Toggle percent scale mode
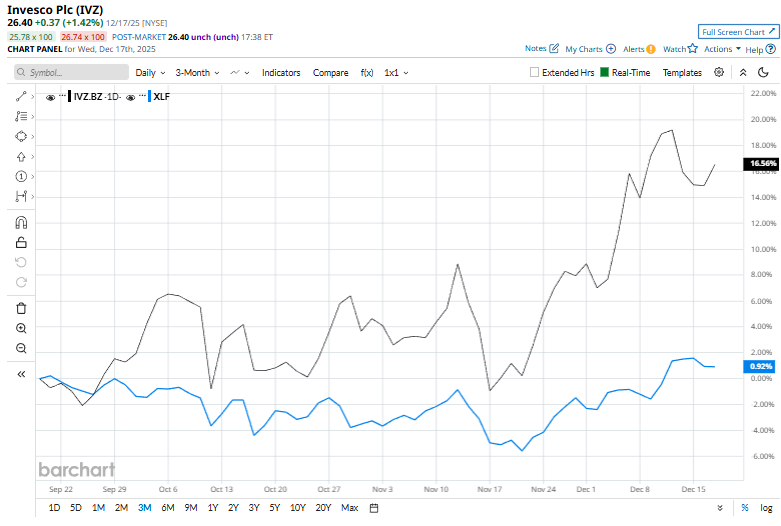Viewport: 781px width, 526px height. (745, 508)
